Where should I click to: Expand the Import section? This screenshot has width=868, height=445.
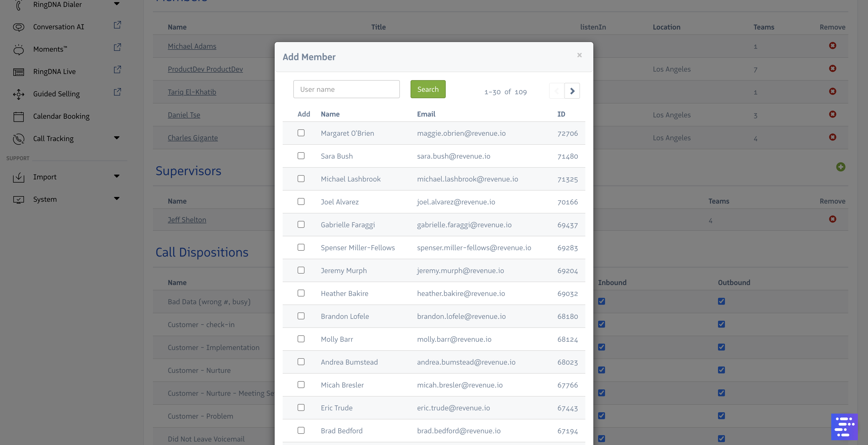[x=117, y=176]
